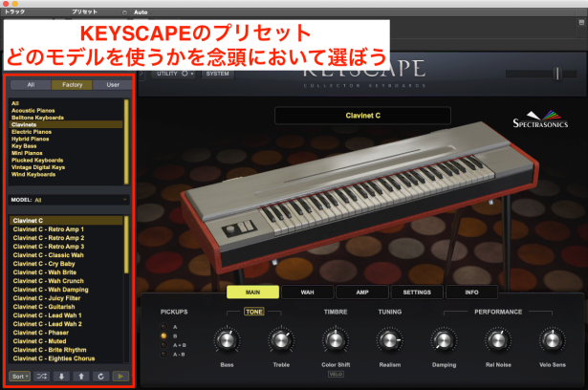Step to previous preset with up arrow
The image size is (588, 390).
pyautogui.click(x=81, y=376)
